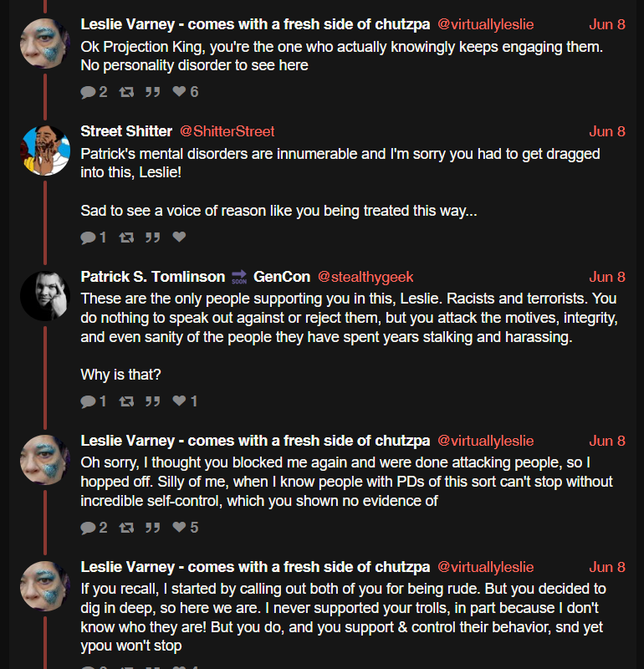Click reply icon on Leslie's Projection King tweet

coord(88,92)
